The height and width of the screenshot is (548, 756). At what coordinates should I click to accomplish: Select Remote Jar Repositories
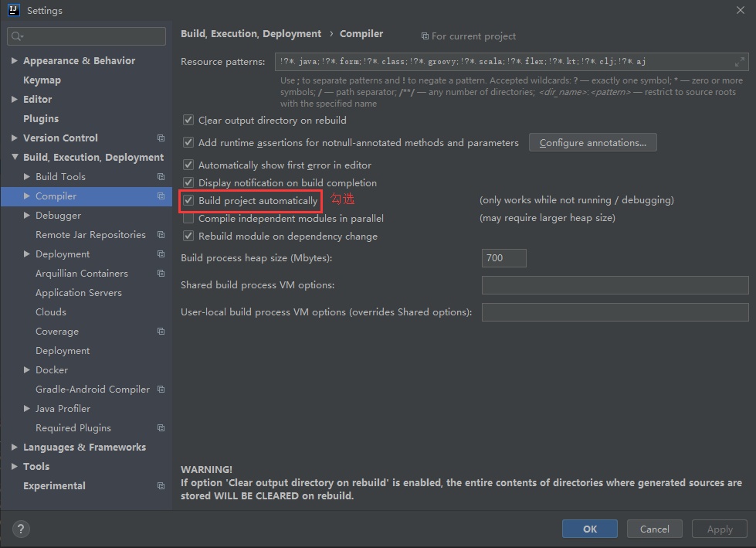(90, 235)
